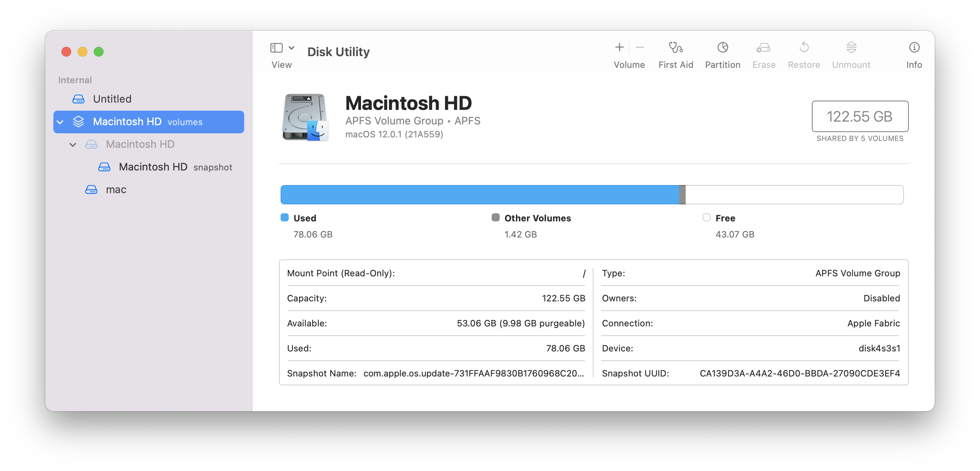Select the Untitled disk in sidebar
The width and height of the screenshot is (980, 471).
click(112, 99)
